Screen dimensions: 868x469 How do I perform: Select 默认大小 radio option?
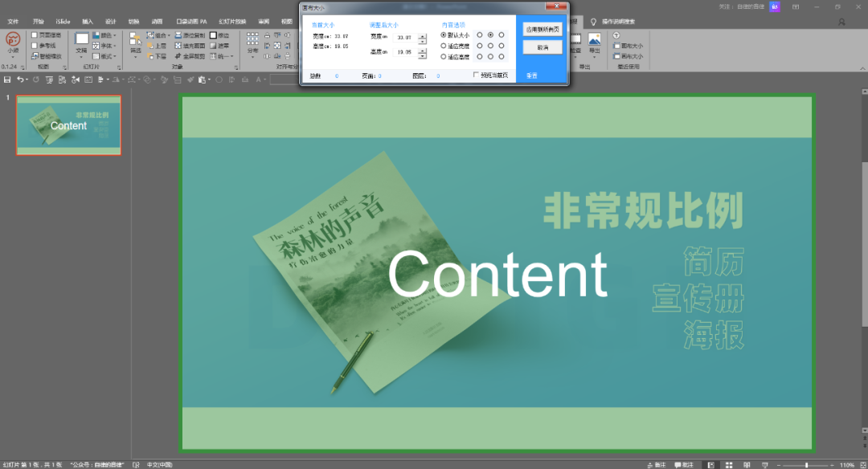(444, 35)
